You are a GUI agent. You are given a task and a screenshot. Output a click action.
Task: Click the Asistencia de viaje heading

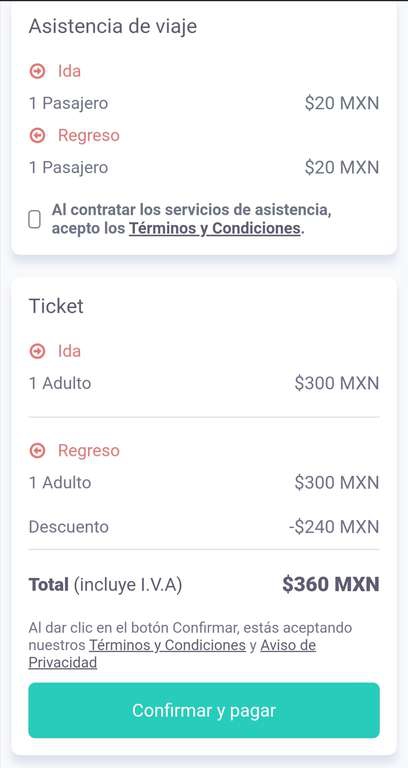pos(113,26)
